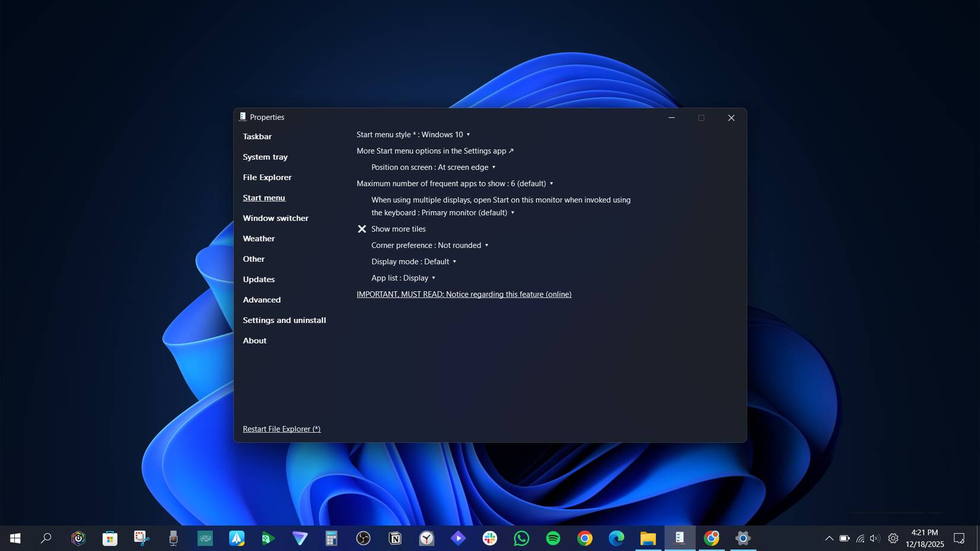Open the online notice regarding this feature
Image resolution: width=980 pixels, height=551 pixels.
click(x=463, y=294)
